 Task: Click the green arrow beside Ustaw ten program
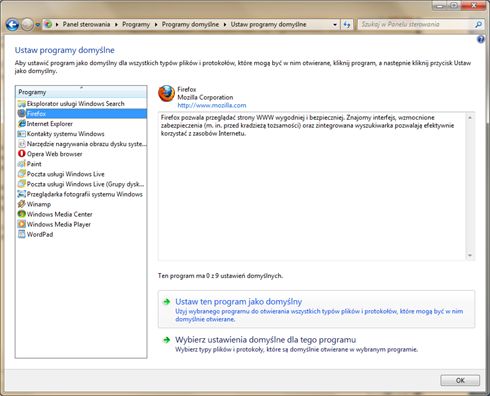pos(166,302)
